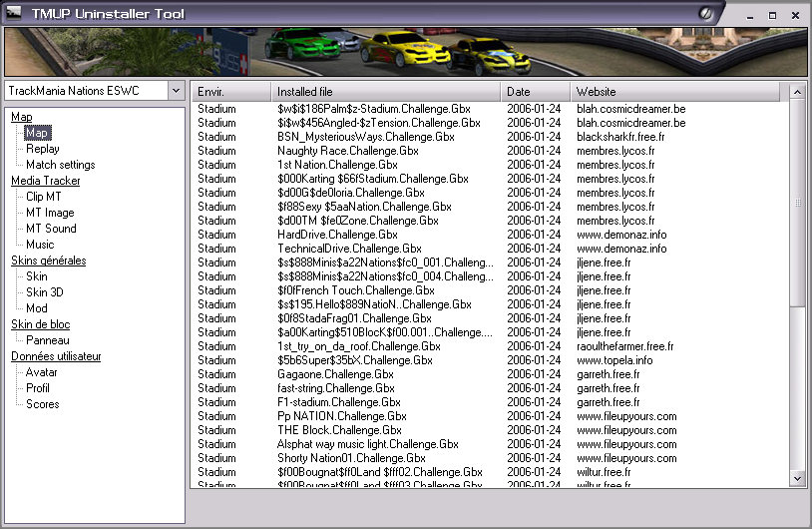Click www.topela.info website cell
The width and height of the screenshot is (812, 529).
coord(614,360)
